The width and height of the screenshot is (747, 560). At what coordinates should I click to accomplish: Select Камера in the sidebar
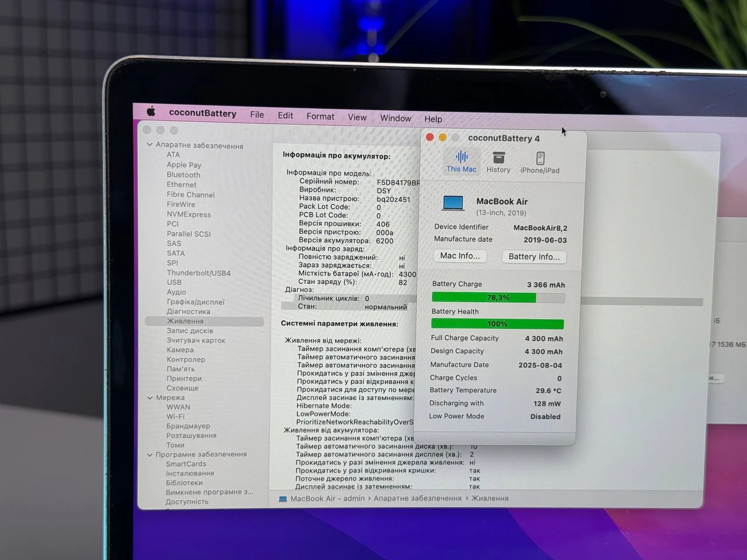pyautogui.click(x=180, y=350)
